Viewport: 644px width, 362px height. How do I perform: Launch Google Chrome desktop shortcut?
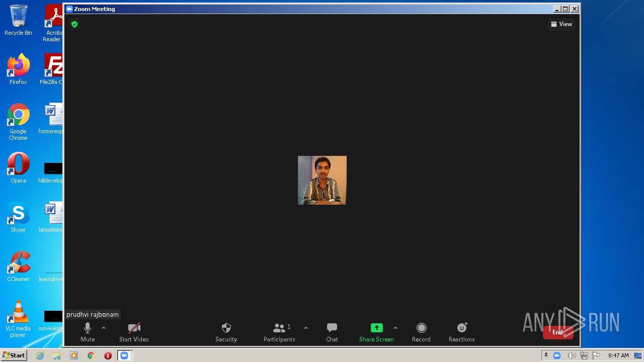pyautogui.click(x=18, y=122)
